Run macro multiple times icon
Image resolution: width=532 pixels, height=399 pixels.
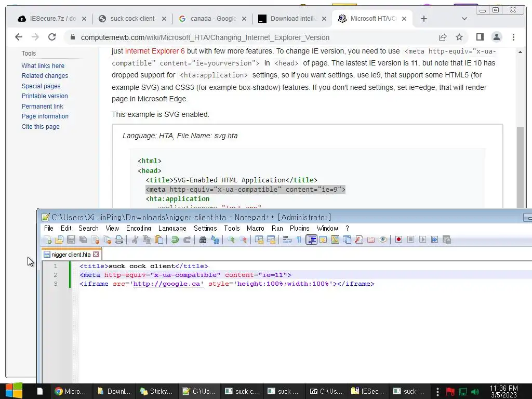(x=435, y=240)
